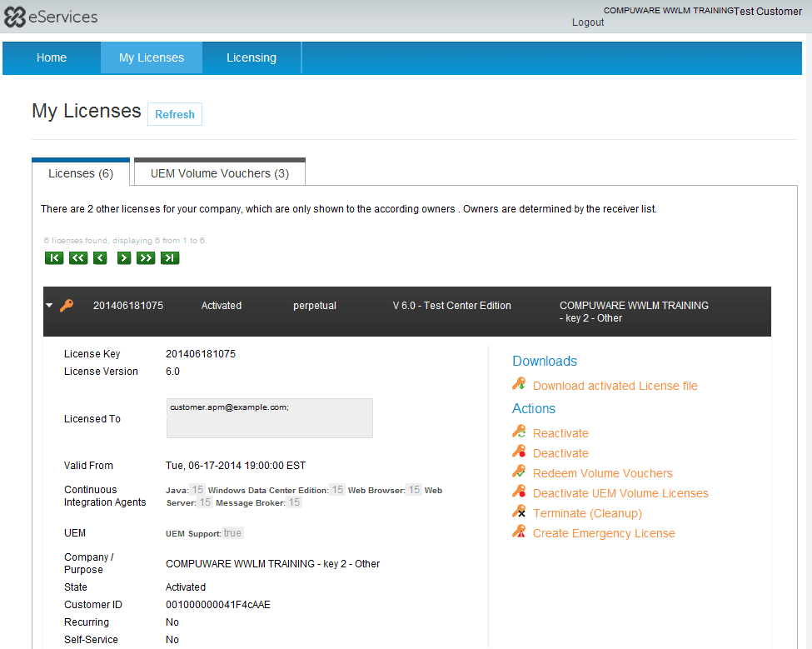The image size is (812, 649).
Task: Click Customer ID value 001000000041F4cAAE
Action: (218, 605)
